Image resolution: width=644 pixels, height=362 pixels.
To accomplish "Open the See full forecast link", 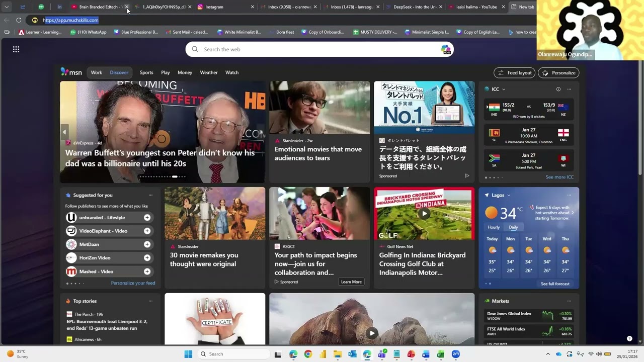I will tap(555, 284).
